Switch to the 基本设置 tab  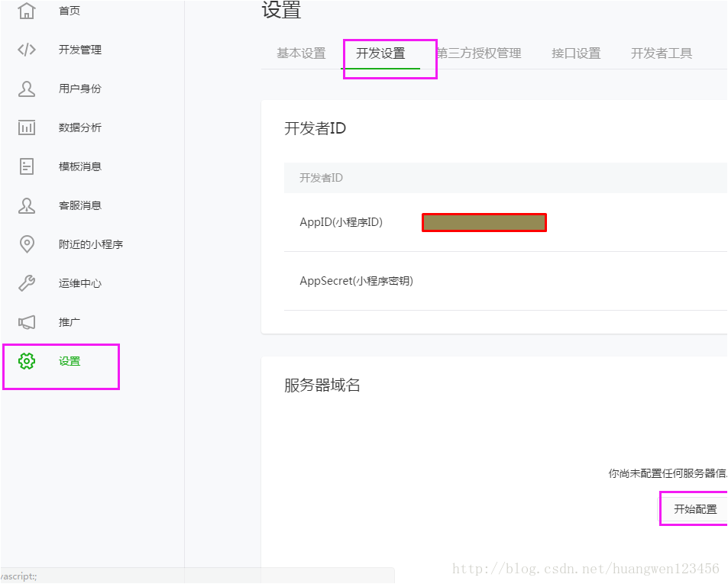pyautogui.click(x=301, y=53)
